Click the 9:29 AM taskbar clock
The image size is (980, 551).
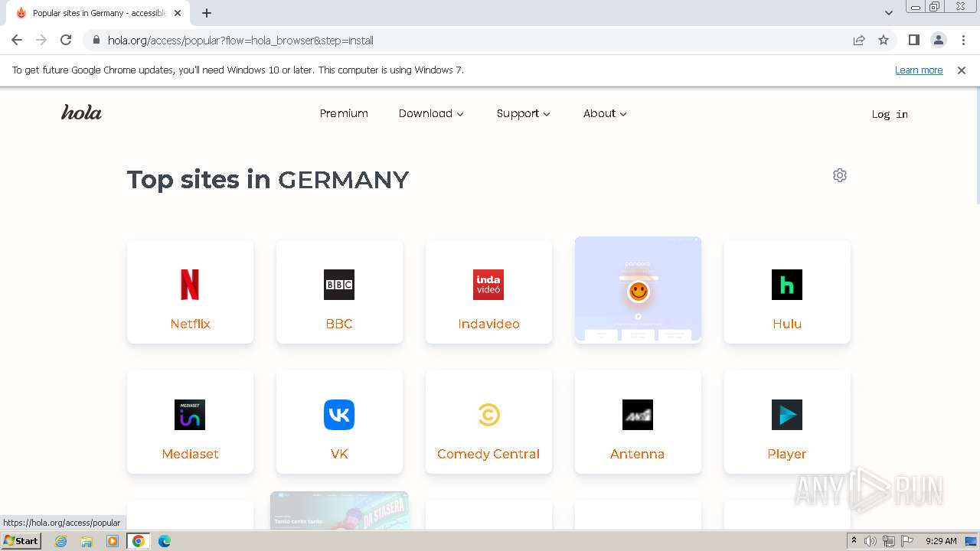coord(941,541)
